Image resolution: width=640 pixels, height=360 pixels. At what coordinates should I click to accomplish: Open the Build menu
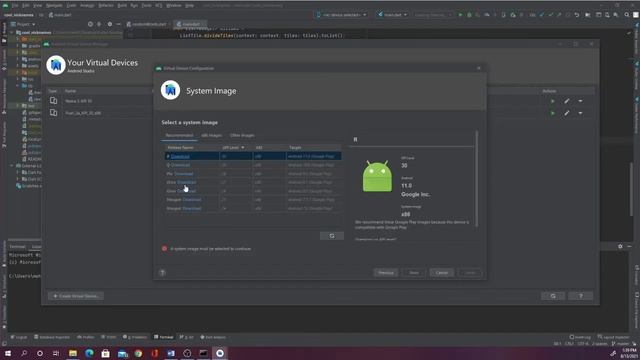pos(122,6)
